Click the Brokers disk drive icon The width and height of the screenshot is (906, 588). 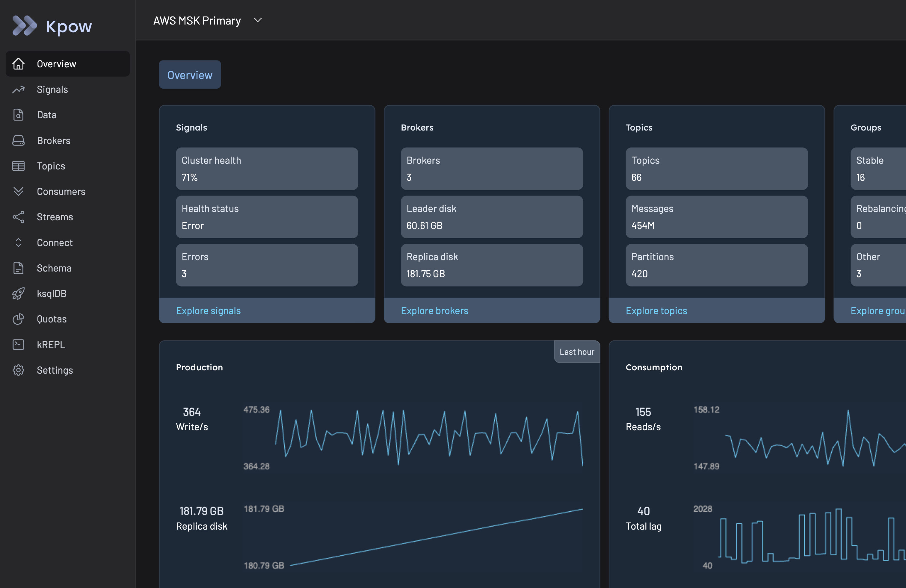click(x=18, y=140)
